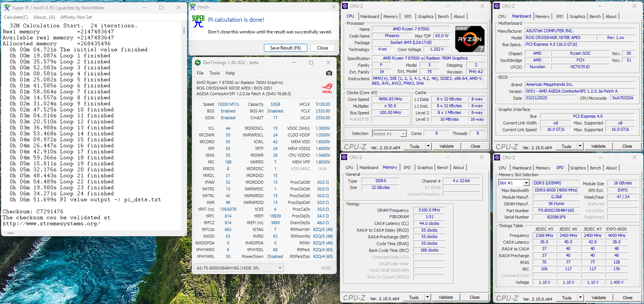Click the Max Bandwidth DDR5-8000 (4000 MHz) field

[x=556, y=190]
